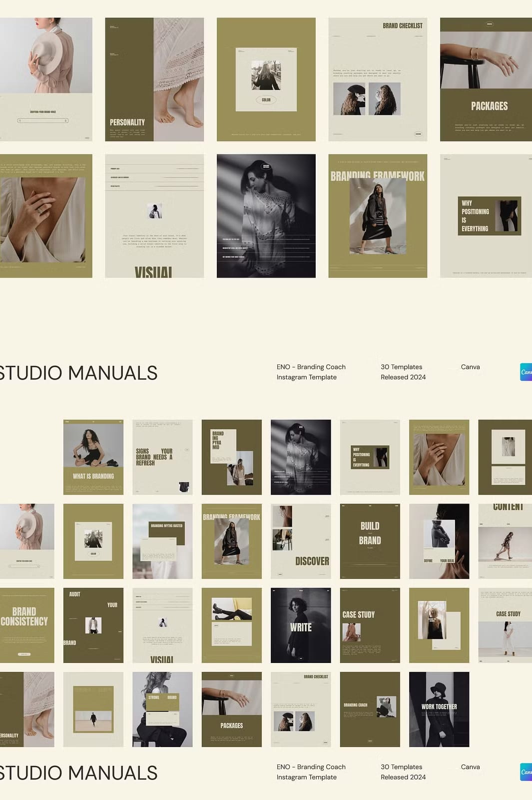532x800 pixels.
Task: Open the AUDIT YOUR BRAND template
Action: [93, 625]
